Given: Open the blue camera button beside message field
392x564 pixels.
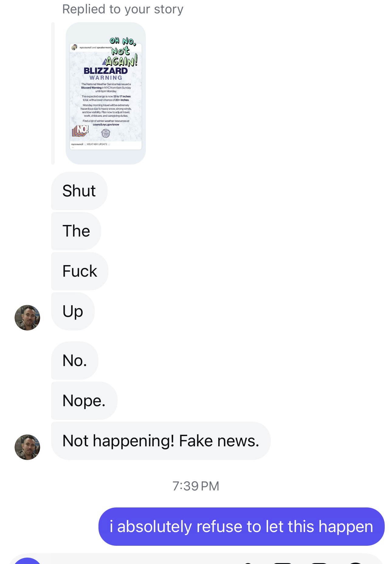Looking at the screenshot, I should pos(27,561).
